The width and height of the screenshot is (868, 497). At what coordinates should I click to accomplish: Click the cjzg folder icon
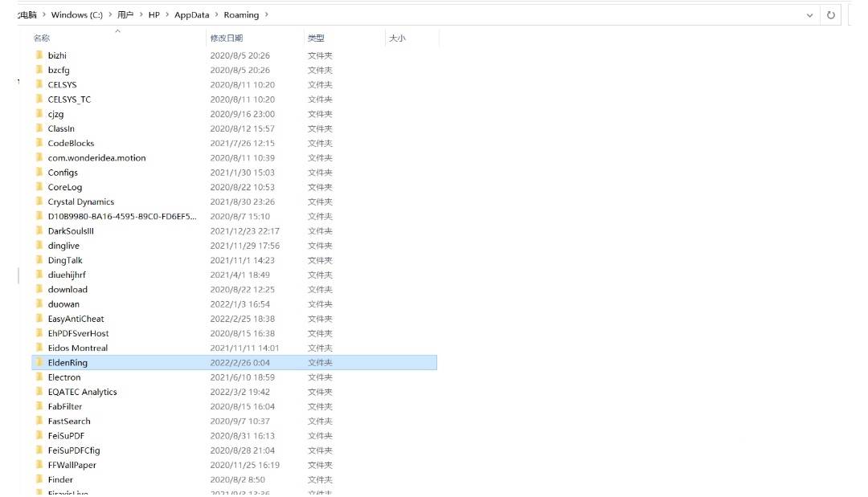(39, 114)
